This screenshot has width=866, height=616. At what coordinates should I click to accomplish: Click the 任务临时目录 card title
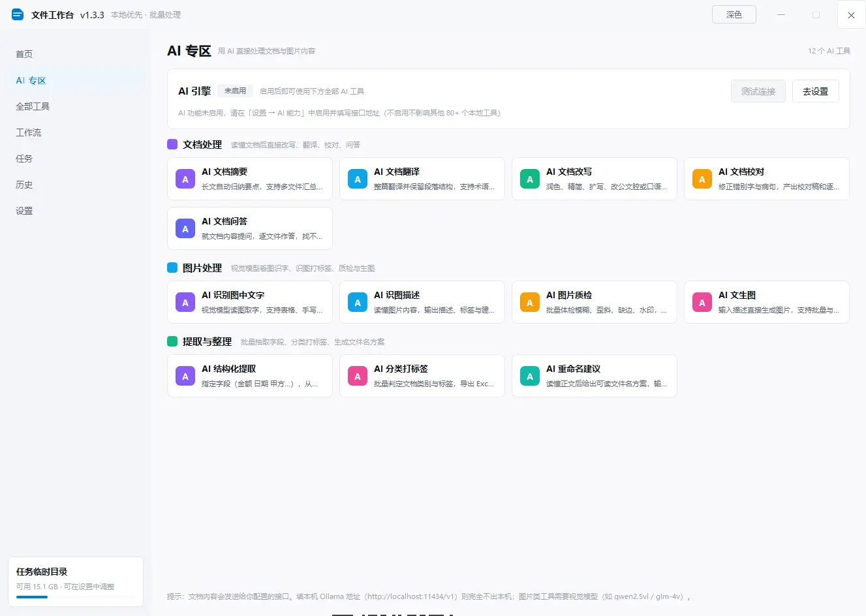point(42,572)
